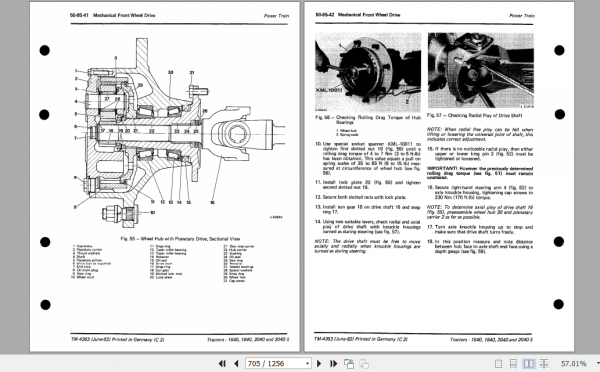
Task: Click step 10 special socket spanner paragraph
Action: (368, 159)
